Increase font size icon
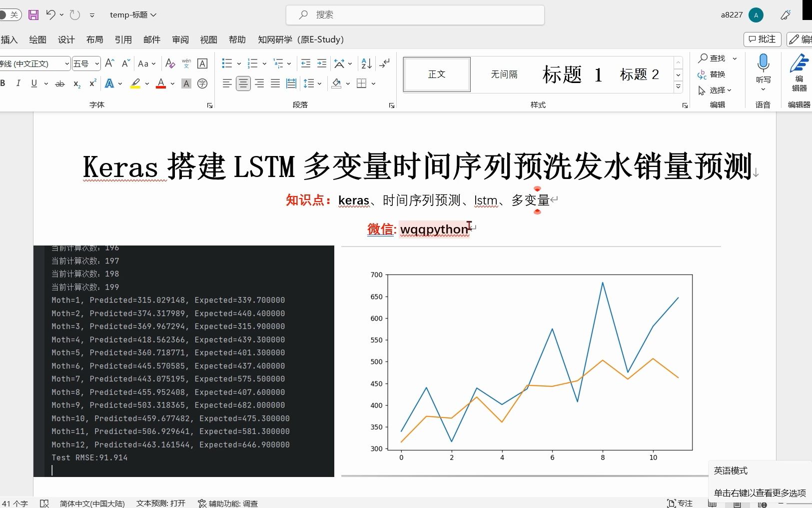812x508 pixels. (x=110, y=63)
